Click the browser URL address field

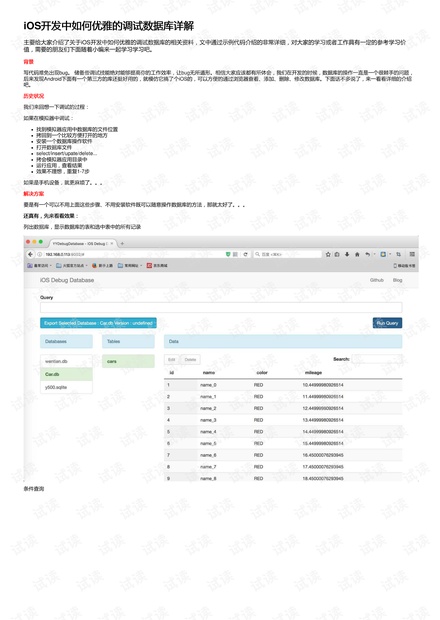pyautogui.click(x=134, y=254)
